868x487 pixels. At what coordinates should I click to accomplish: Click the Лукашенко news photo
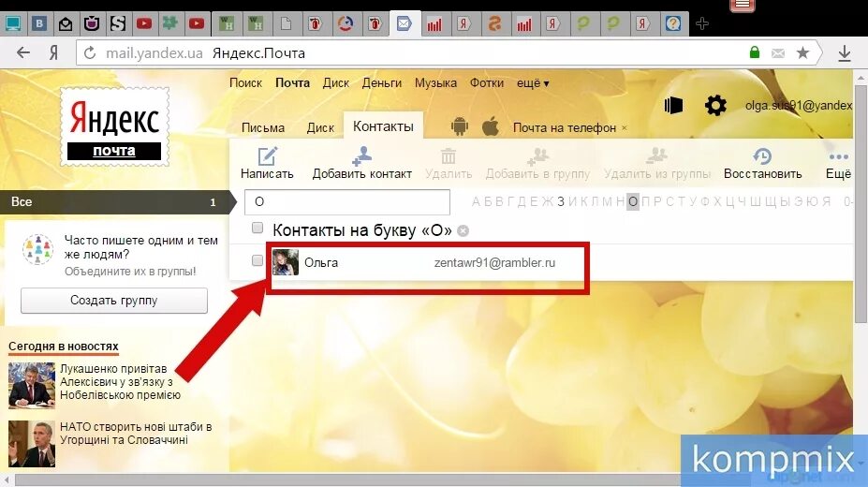(32, 386)
